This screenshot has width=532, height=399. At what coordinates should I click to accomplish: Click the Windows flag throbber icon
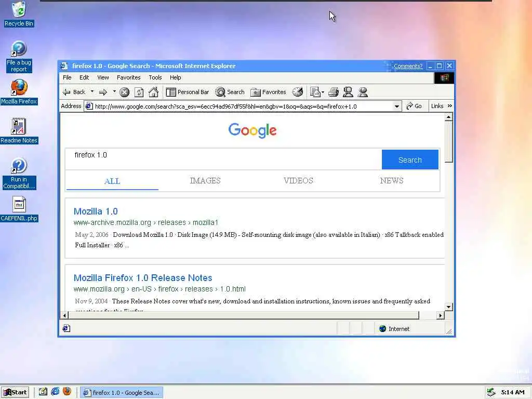coord(444,78)
